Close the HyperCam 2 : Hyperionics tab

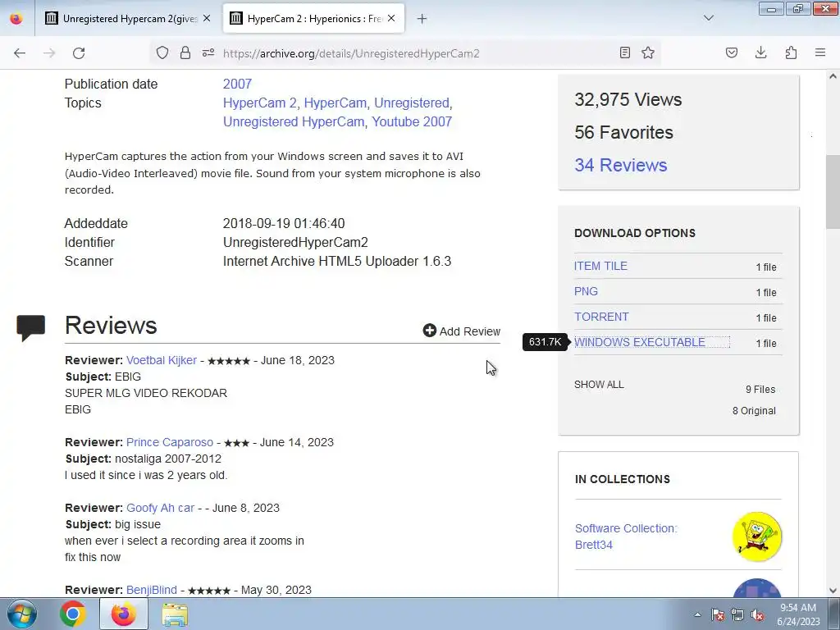(x=391, y=18)
